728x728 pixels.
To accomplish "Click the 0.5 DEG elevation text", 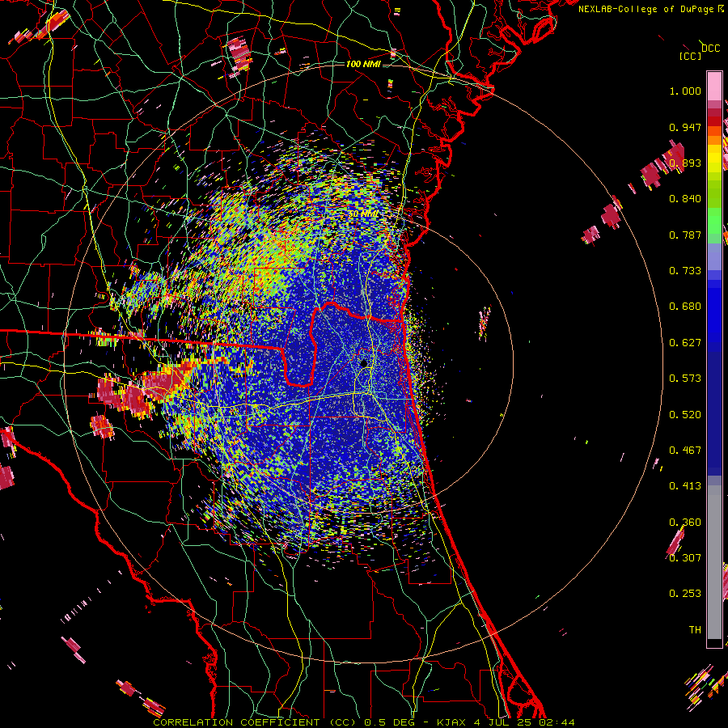I will [x=392, y=722].
